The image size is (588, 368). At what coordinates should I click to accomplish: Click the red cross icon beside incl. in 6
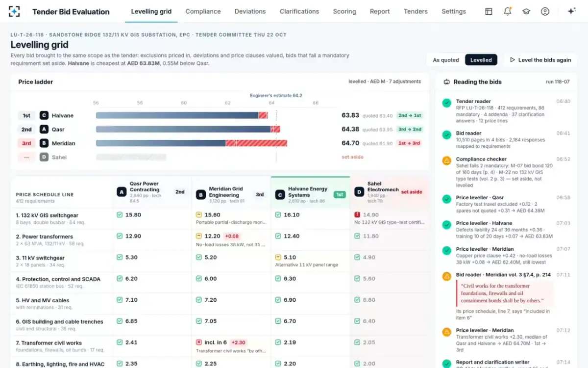pos(198,342)
